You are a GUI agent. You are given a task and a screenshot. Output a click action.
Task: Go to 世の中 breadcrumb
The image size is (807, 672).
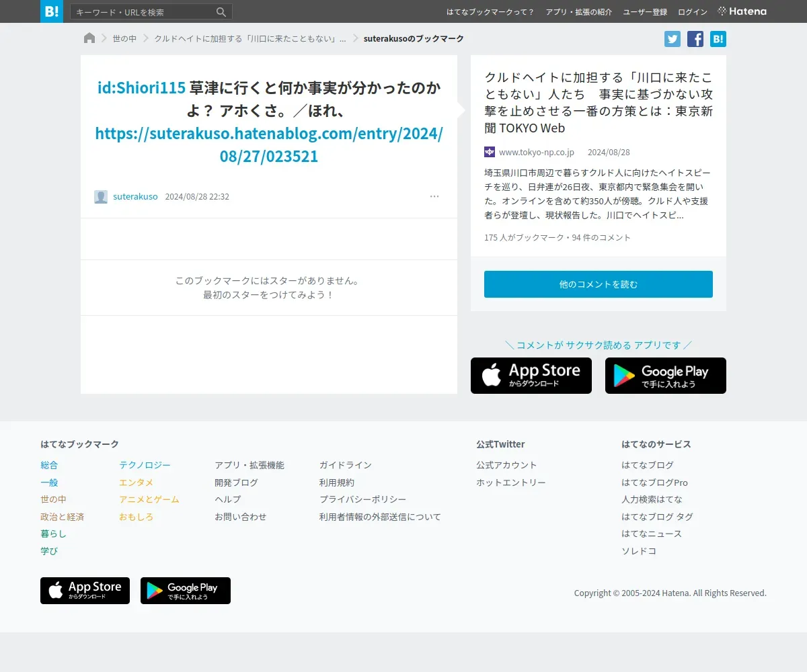[x=124, y=39]
